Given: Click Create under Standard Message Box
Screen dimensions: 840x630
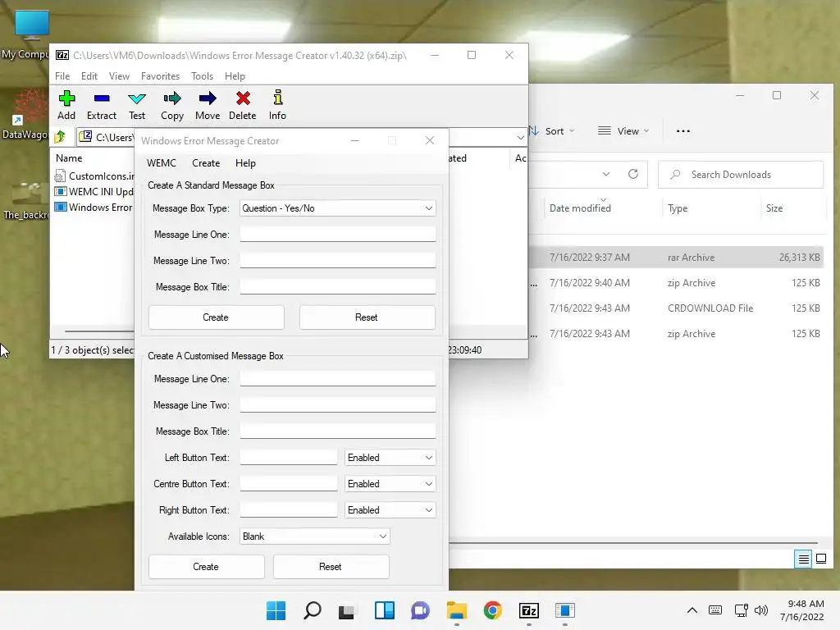Looking at the screenshot, I should (x=216, y=317).
